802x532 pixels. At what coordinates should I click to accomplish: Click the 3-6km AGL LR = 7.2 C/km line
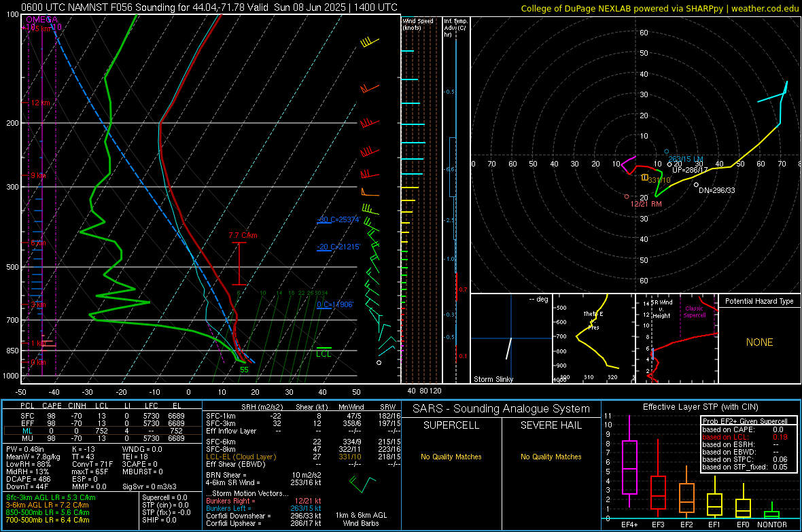(47, 505)
